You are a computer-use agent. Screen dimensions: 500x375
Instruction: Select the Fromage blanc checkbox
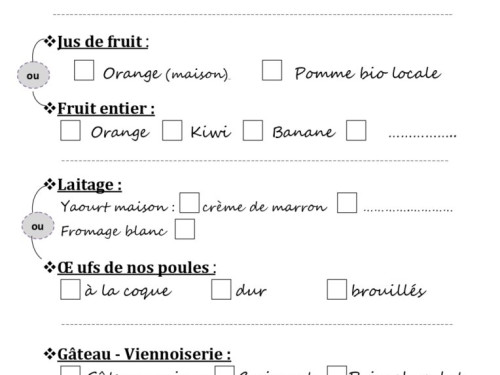185,229
